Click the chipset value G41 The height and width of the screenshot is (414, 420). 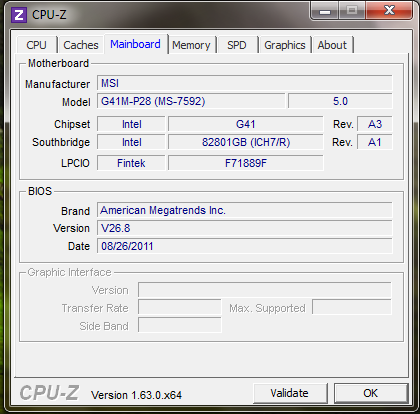246,124
